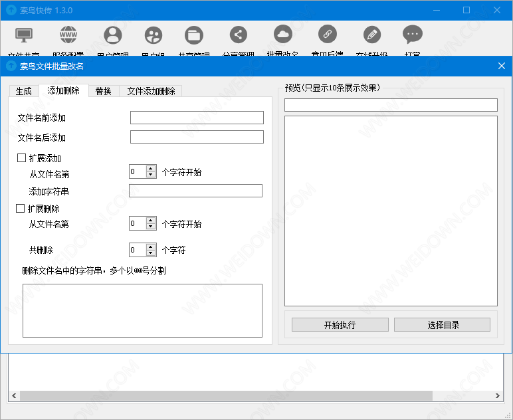Viewport: 513px width, 420px height.
Task: Click the 扩展删除 start position number field
Action: pyautogui.click(x=138, y=223)
